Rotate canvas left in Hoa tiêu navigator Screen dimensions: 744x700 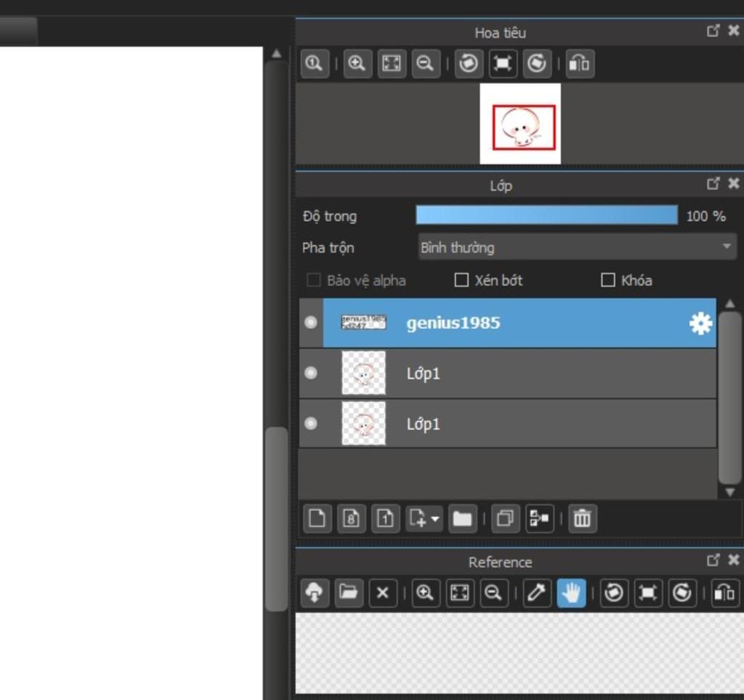[469, 63]
